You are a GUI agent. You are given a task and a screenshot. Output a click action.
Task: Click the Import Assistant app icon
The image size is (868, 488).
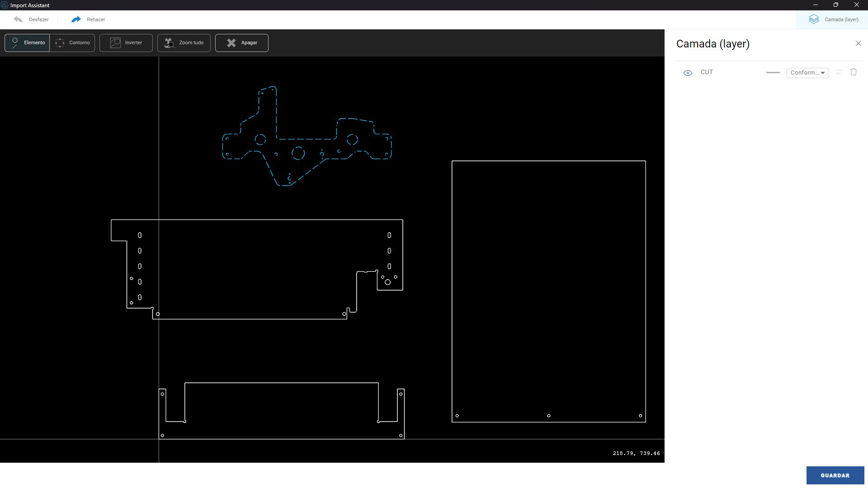coord(5,5)
